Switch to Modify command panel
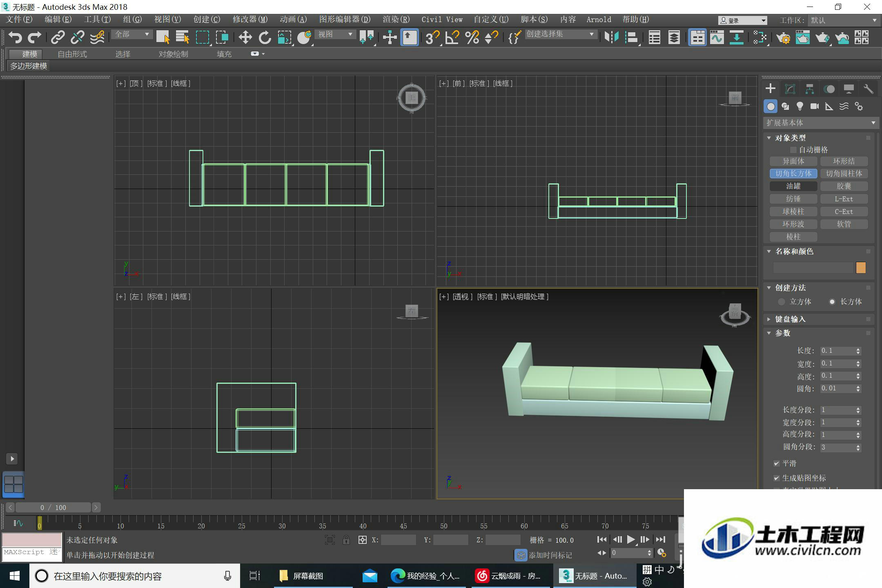882x588 pixels. pyautogui.click(x=790, y=89)
